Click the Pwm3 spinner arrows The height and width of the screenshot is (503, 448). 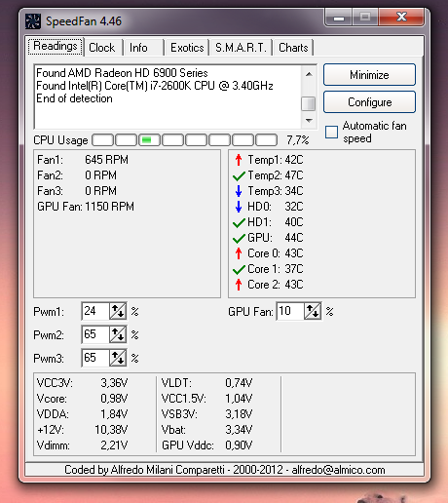[118, 358]
